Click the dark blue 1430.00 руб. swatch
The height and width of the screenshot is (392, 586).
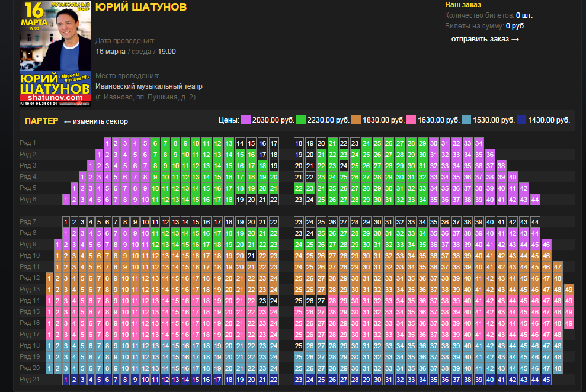tap(521, 120)
